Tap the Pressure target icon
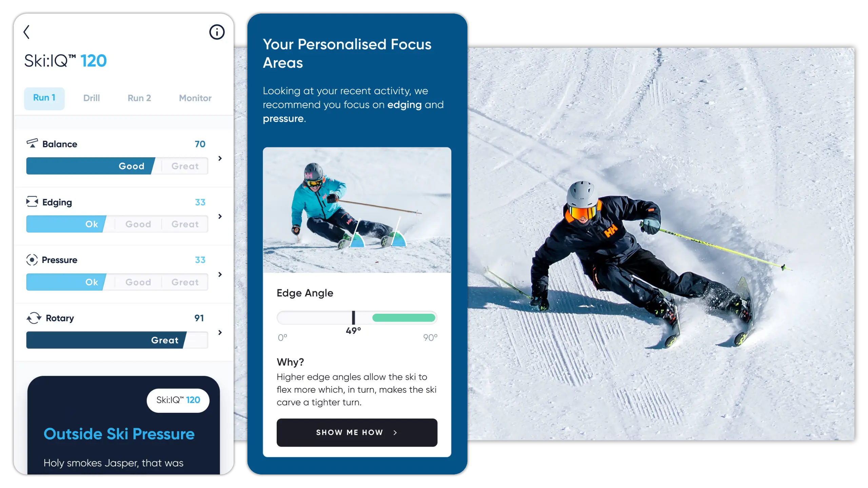Screen dimensions: 868x488 32,260
